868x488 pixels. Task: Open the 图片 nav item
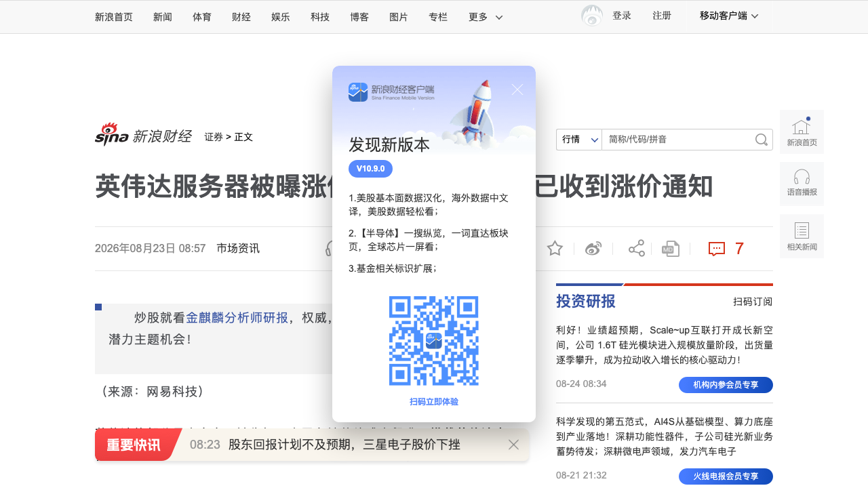tap(399, 17)
